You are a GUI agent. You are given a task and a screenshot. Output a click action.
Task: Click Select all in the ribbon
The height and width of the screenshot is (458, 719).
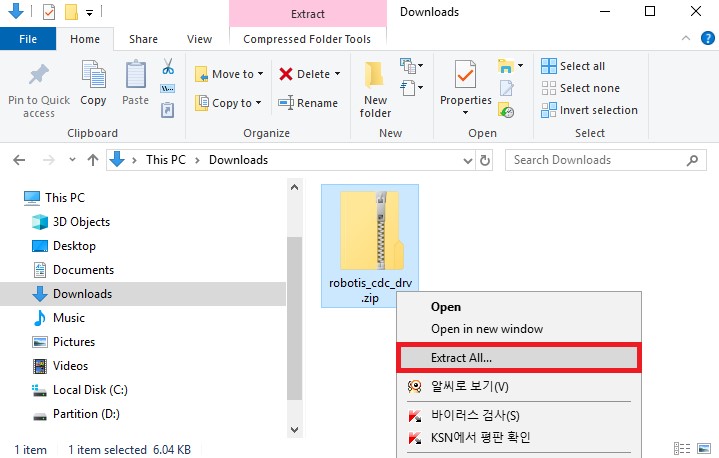click(574, 66)
